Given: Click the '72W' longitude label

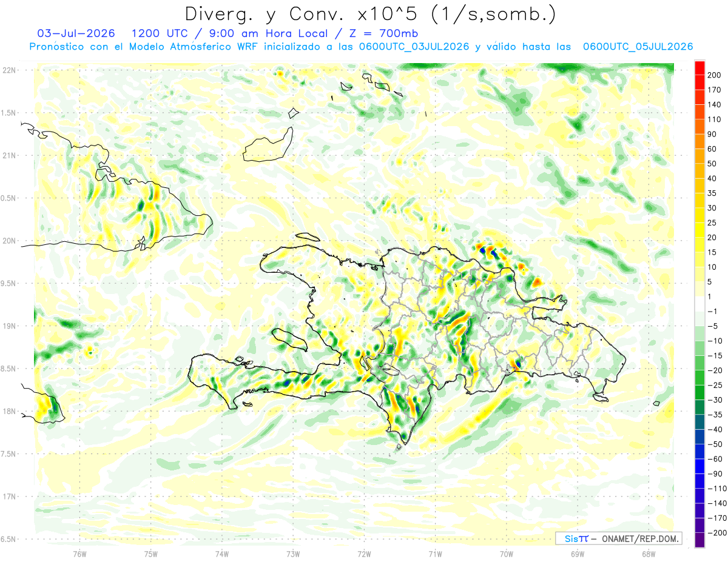Looking at the screenshot, I should [x=364, y=554].
